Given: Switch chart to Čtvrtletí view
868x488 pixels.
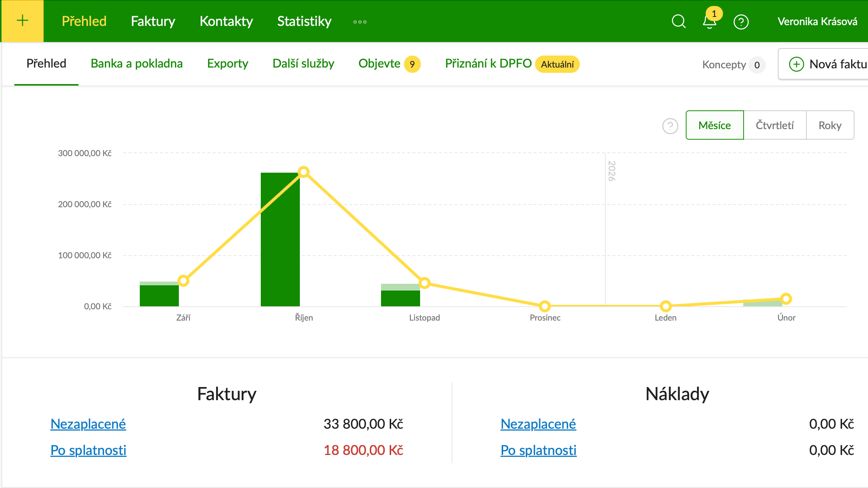Looking at the screenshot, I should 774,125.
